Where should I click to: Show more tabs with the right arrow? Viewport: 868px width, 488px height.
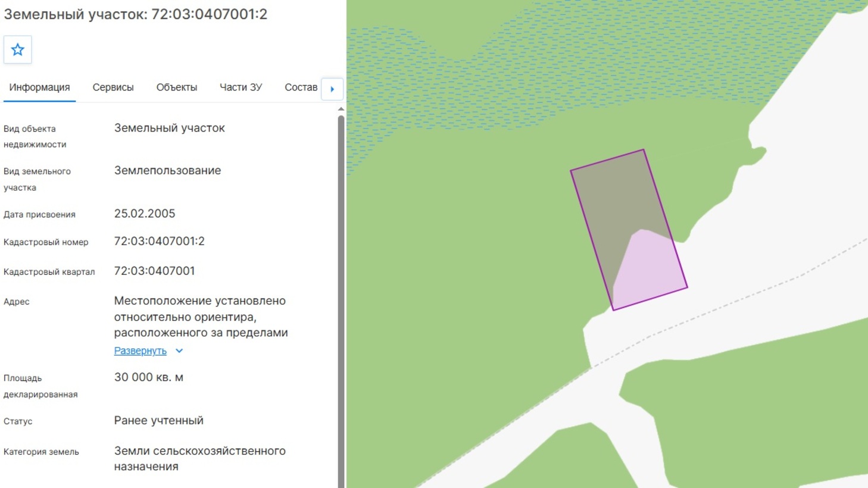[332, 89]
